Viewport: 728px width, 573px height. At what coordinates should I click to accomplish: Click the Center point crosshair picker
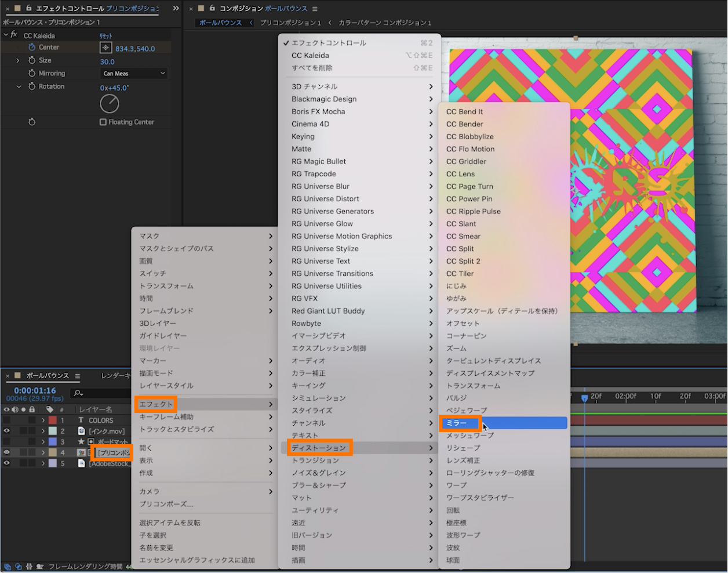105,48
